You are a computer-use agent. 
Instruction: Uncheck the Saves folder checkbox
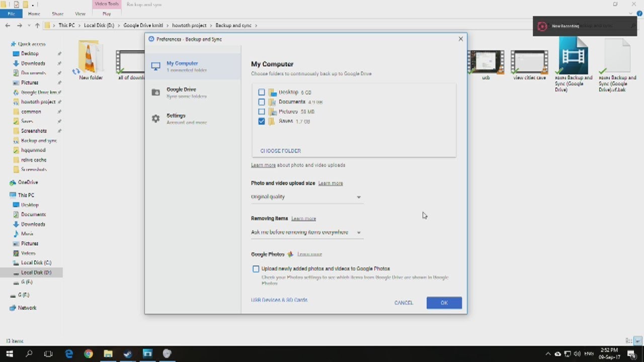262,121
